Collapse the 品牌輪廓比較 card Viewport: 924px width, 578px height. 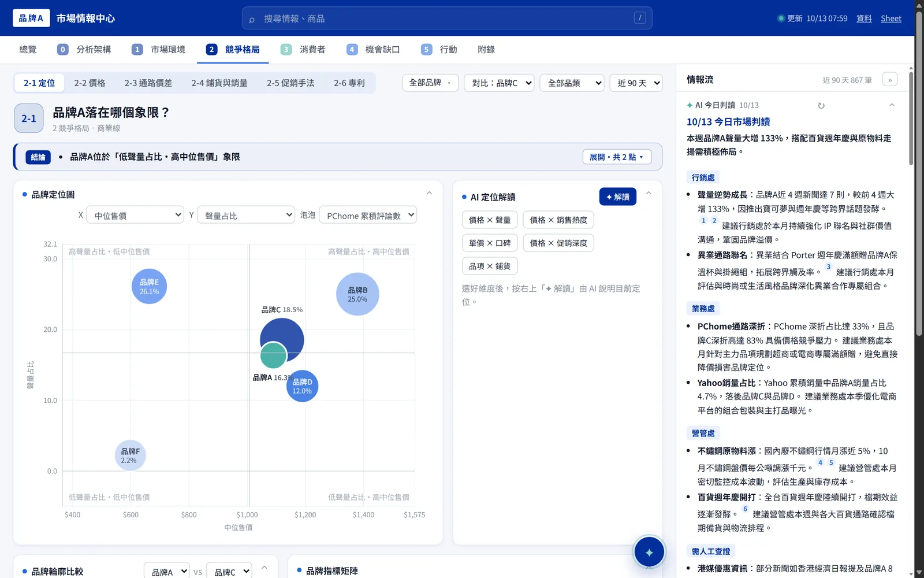264,568
